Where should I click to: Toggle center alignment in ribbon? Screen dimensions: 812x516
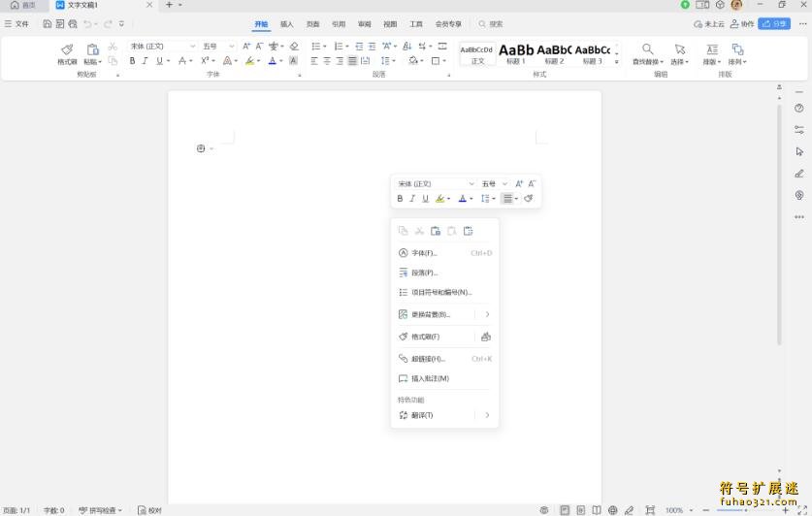pyautogui.click(x=327, y=61)
